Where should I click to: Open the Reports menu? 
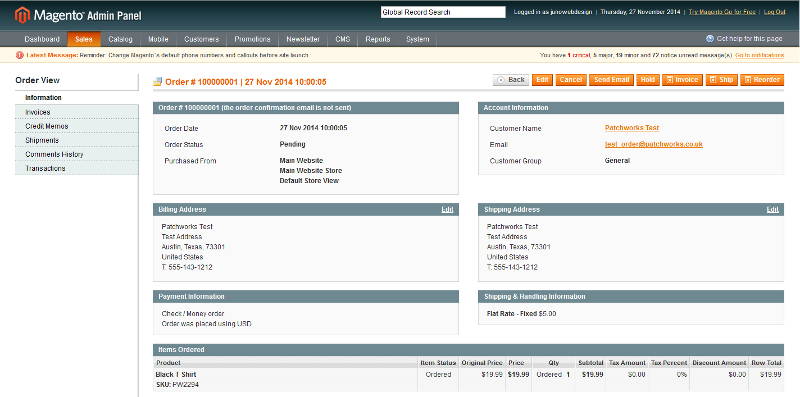[378, 39]
